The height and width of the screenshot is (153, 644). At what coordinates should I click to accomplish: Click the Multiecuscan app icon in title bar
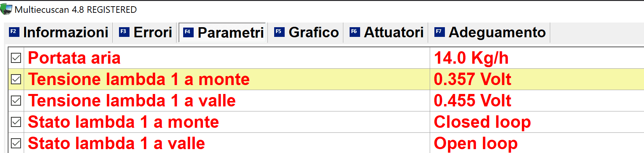[6, 9]
